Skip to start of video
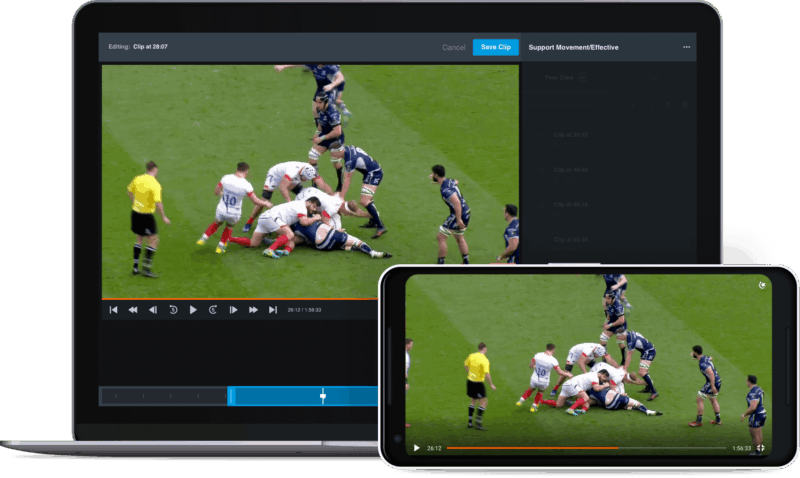 pyautogui.click(x=113, y=310)
